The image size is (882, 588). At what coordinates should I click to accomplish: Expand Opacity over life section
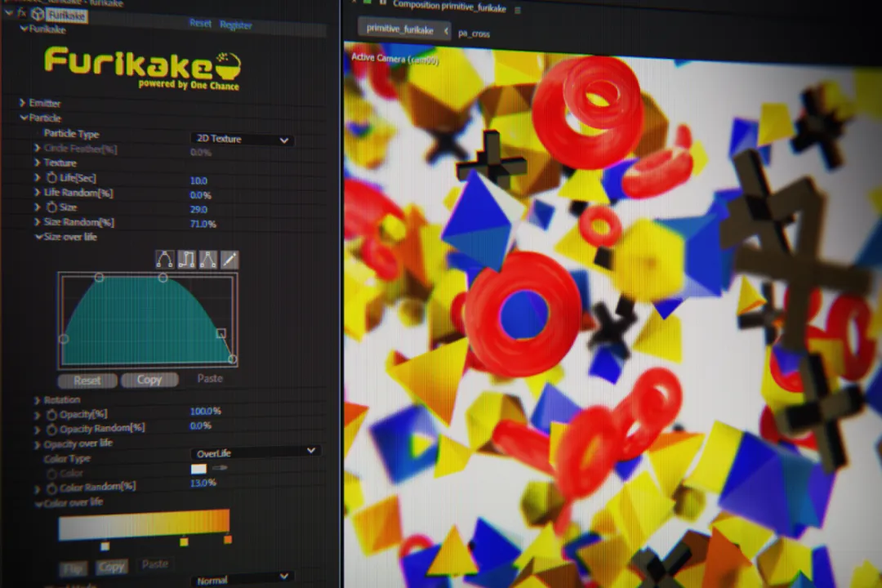tap(37, 444)
